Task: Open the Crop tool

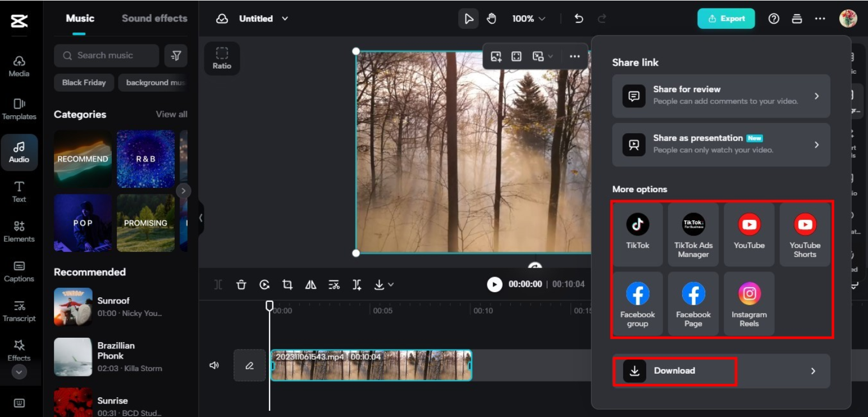Action: click(288, 284)
